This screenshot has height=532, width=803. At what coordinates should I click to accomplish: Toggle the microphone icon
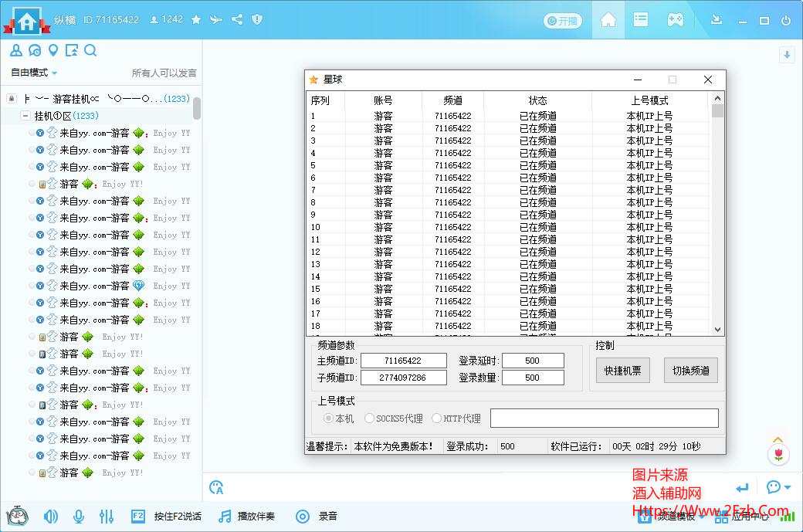point(78,517)
